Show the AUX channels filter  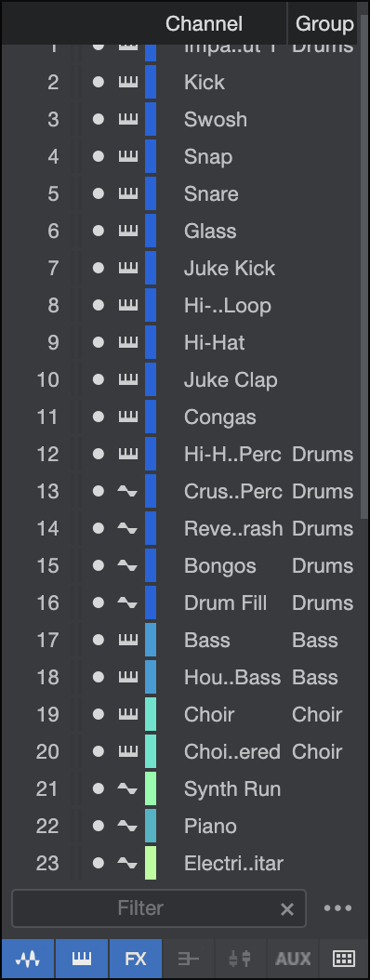coord(293,958)
